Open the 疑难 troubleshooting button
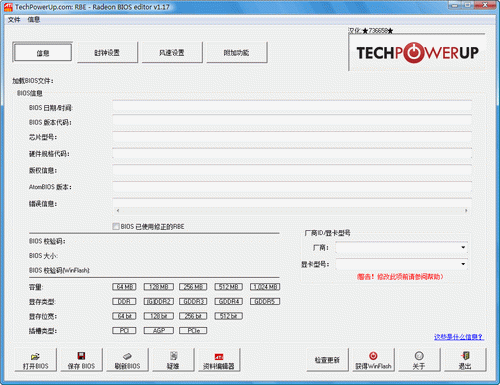Viewport: 500px width, 385px height. tap(173, 360)
